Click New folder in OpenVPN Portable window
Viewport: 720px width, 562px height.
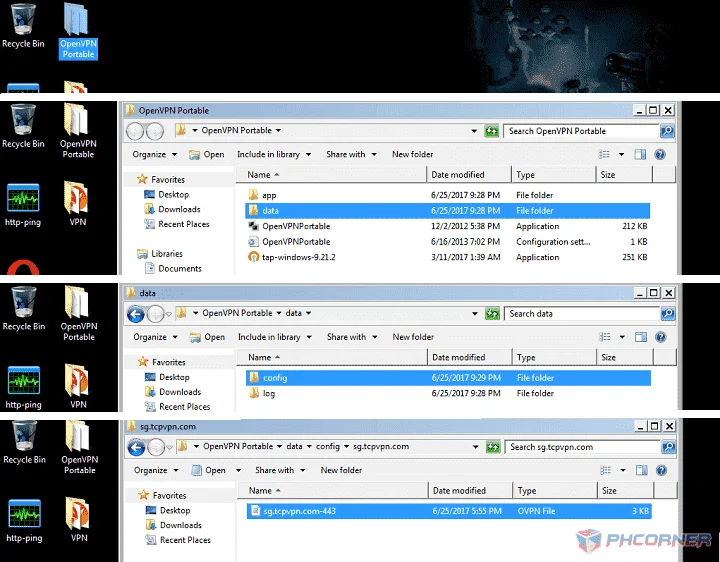click(x=412, y=155)
